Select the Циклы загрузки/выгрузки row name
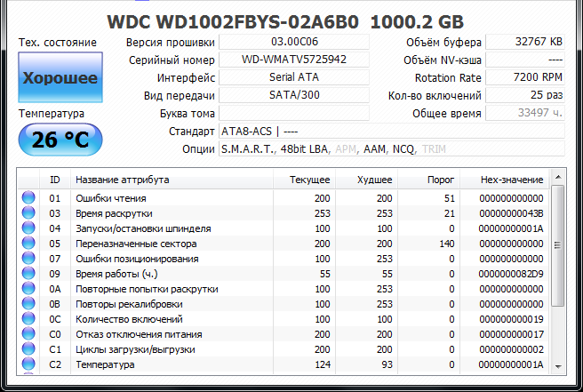The image size is (583, 392). click(135, 349)
